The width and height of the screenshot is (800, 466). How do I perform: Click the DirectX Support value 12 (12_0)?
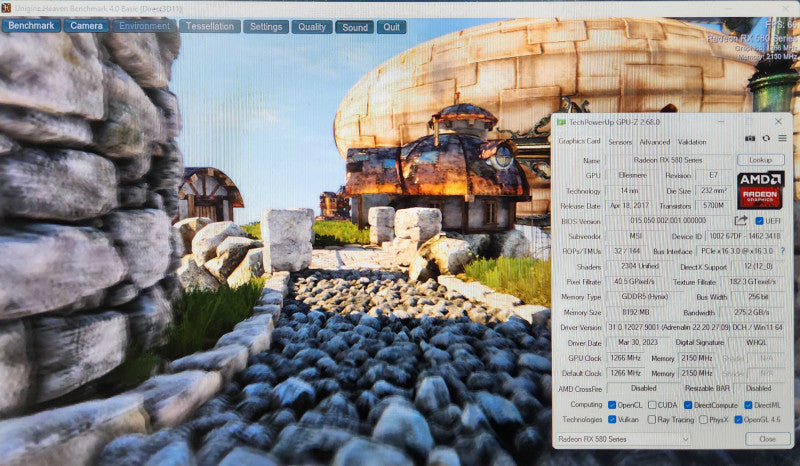758,266
